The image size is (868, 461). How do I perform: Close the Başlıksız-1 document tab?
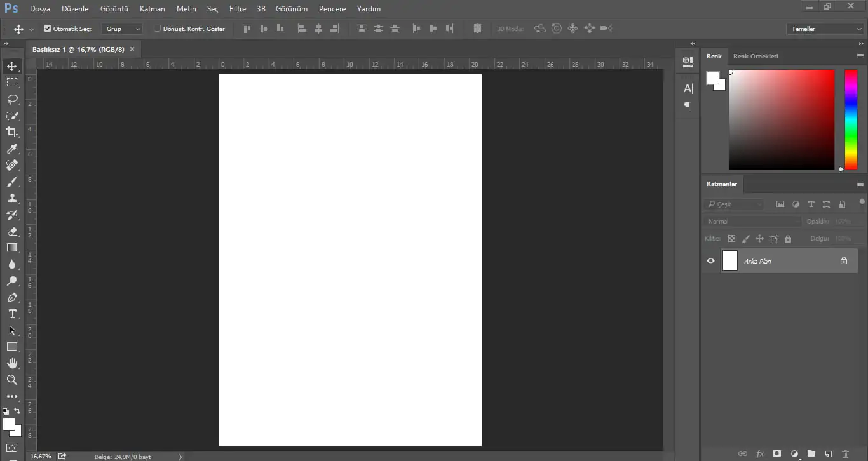pyautogui.click(x=132, y=49)
